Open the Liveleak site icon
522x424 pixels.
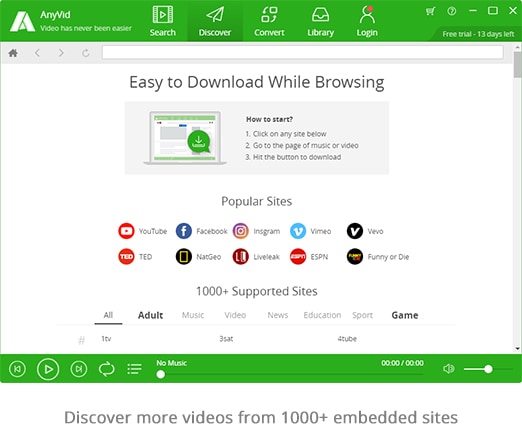[241, 256]
